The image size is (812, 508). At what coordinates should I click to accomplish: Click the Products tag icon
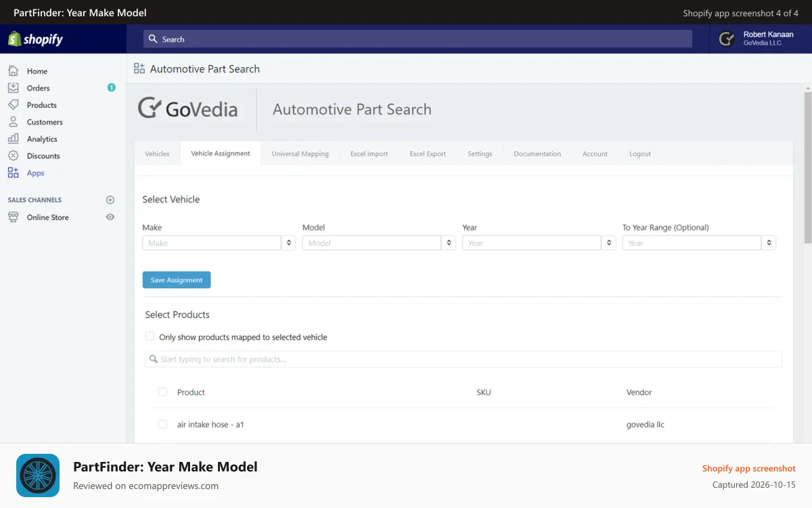(x=13, y=104)
